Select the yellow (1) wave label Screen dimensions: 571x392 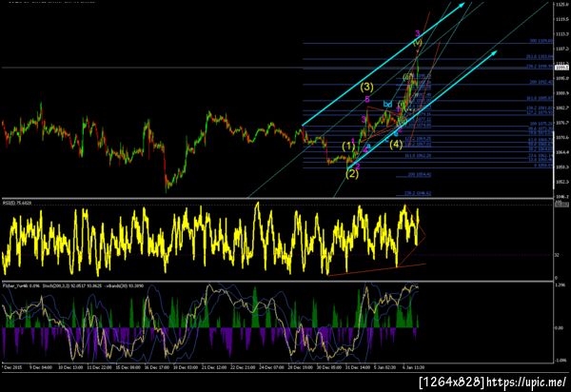click(348, 147)
